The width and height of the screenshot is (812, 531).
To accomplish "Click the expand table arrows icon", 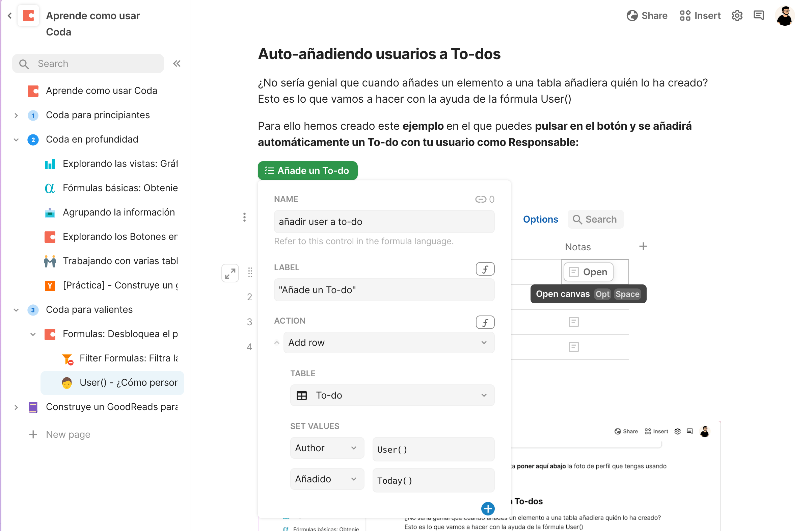I will pyautogui.click(x=230, y=273).
